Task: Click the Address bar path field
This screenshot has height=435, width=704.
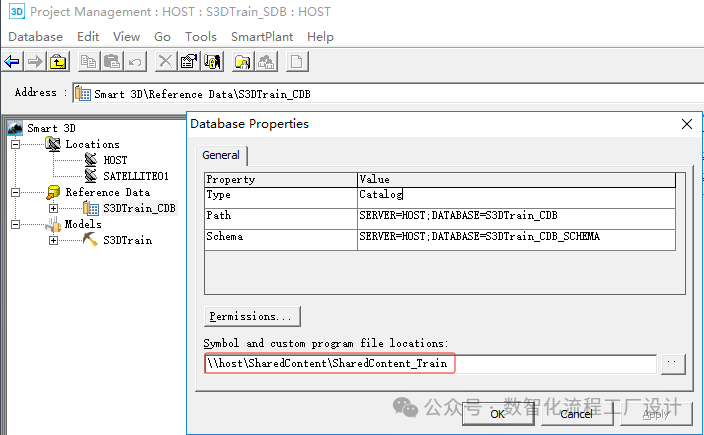Action: [388, 94]
